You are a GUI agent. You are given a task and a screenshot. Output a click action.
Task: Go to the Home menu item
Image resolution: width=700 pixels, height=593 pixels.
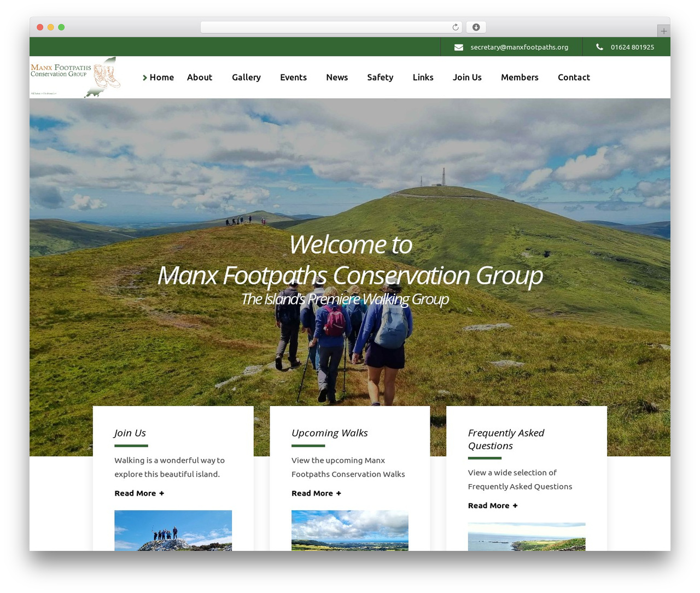pyautogui.click(x=162, y=77)
